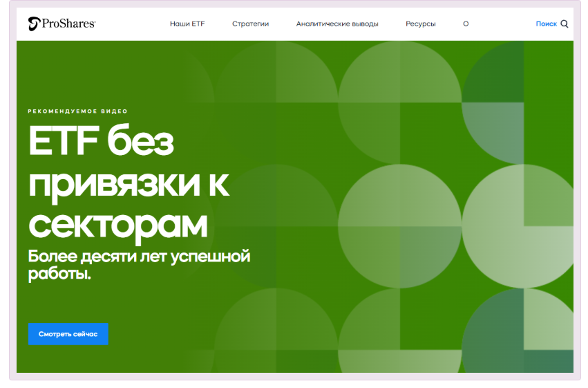Click the Смотреть сейчас button
Image resolution: width=588 pixels, height=388 pixels.
tap(68, 334)
